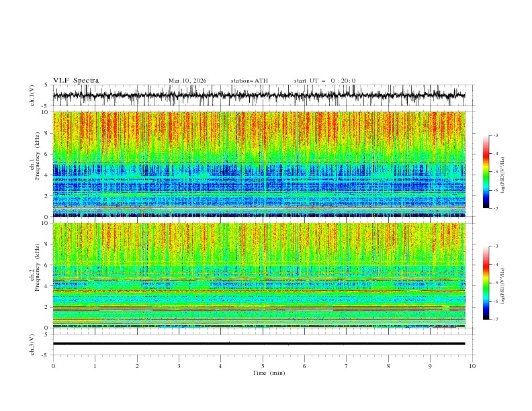Click the 'Time (min)' axis label

[x=269, y=373]
